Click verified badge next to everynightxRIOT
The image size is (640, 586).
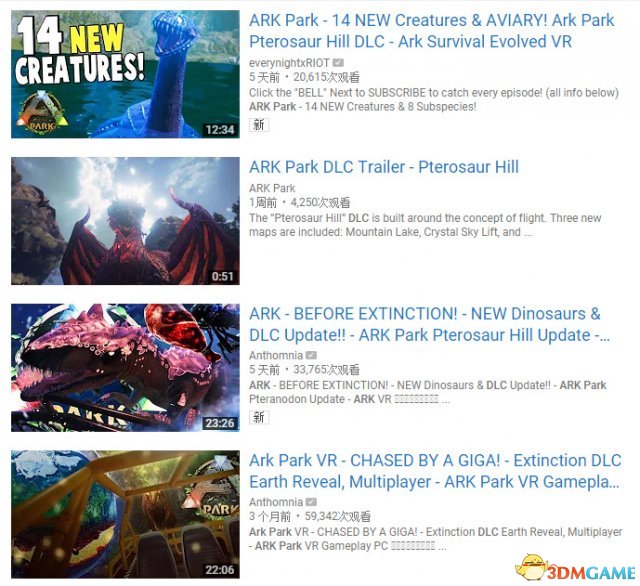338,63
